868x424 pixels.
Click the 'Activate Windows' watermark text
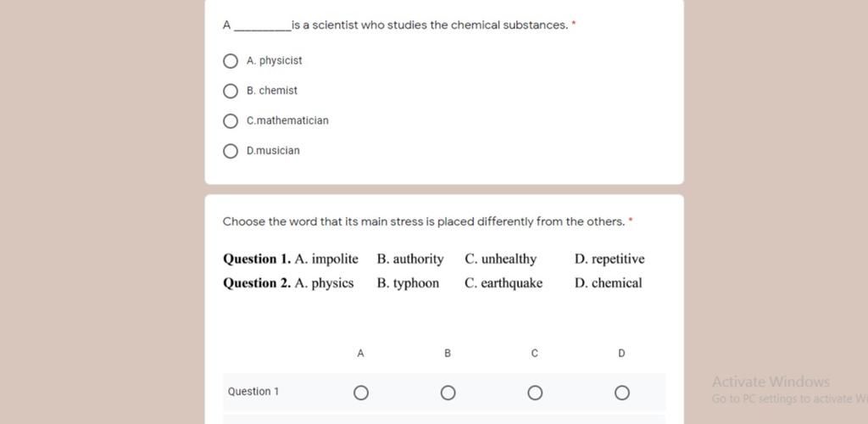pyautogui.click(x=771, y=382)
